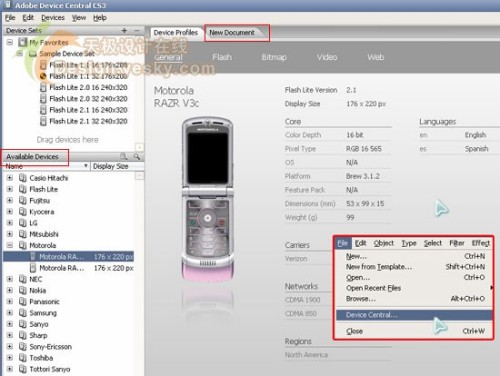The height and width of the screenshot is (376, 500).
Task: Open the Name column sort dropdown arrow
Action: [86, 166]
